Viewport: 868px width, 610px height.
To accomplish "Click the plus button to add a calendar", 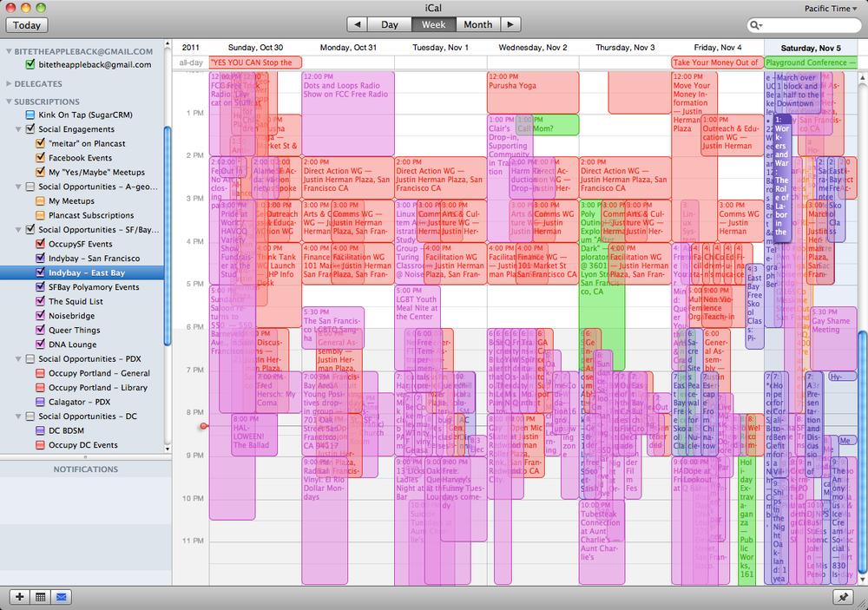I will 19,597.
